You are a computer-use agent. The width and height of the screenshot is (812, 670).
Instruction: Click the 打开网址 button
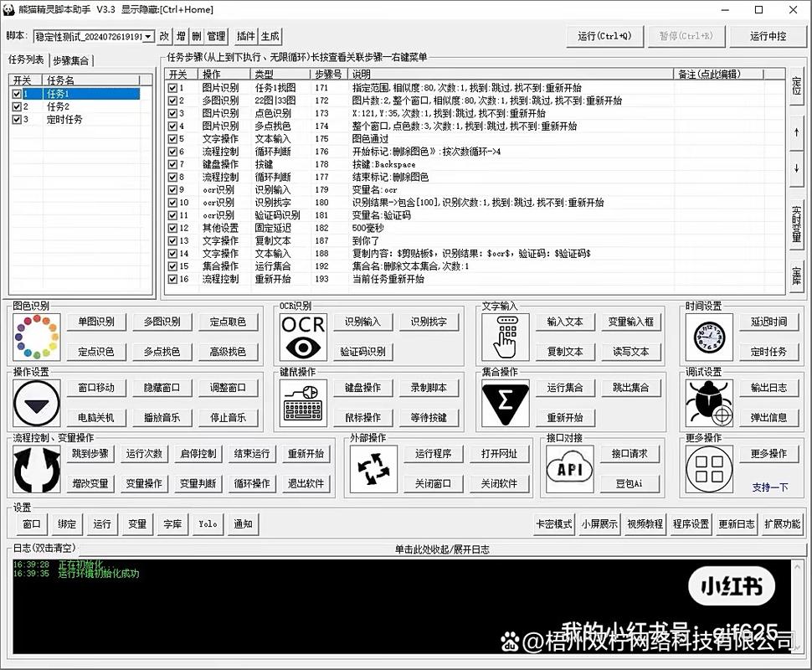[499, 454]
